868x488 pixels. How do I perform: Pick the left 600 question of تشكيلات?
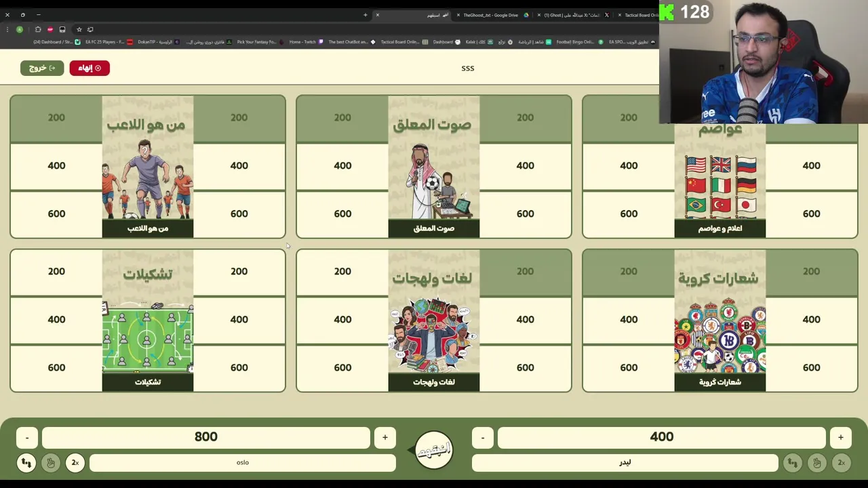(x=56, y=368)
